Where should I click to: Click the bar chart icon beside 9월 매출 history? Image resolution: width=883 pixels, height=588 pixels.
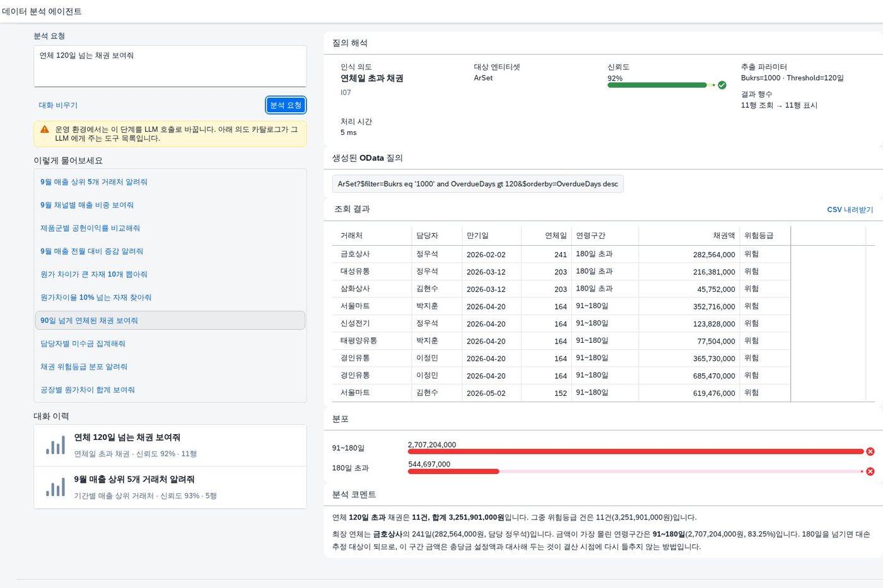coord(56,488)
